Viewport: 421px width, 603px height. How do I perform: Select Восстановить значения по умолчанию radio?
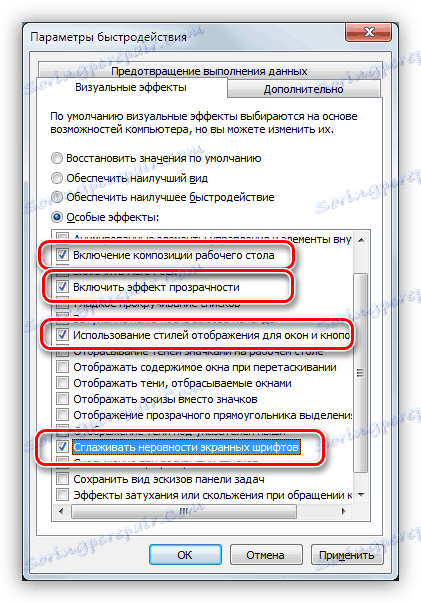57,158
